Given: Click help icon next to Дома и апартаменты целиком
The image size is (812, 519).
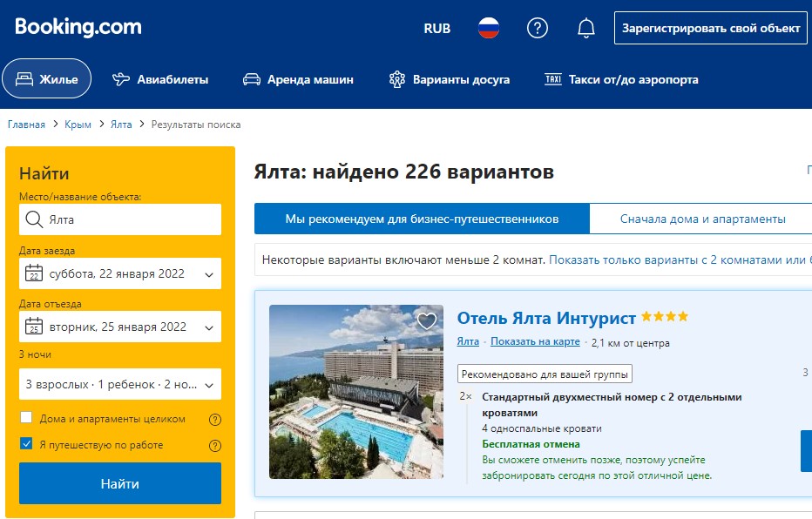Looking at the screenshot, I should [215, 420].
